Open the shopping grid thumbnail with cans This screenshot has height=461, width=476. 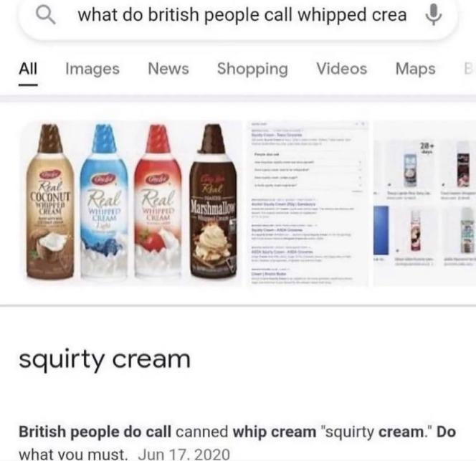tap(424, 203)
